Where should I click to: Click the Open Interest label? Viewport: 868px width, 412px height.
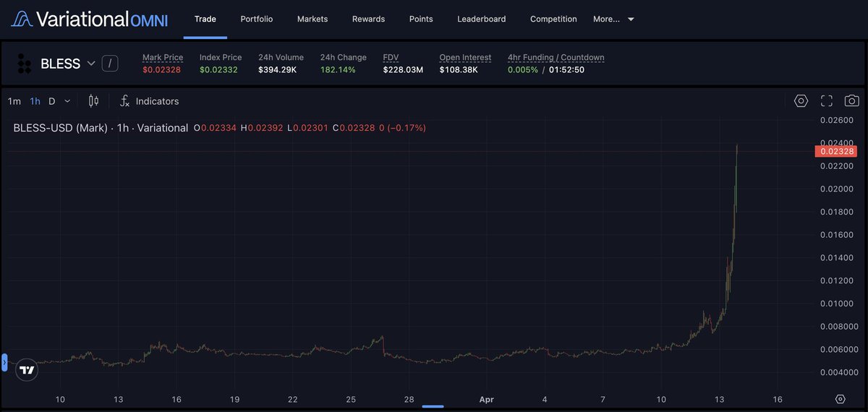pyautogui.click(x=465, y=57)
